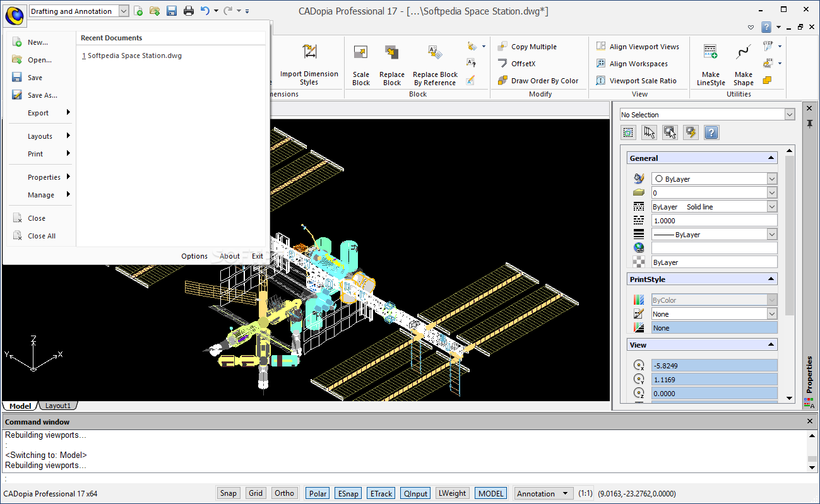Click the help question mark icon near title bar
The image size is (820, 504).
766,27
